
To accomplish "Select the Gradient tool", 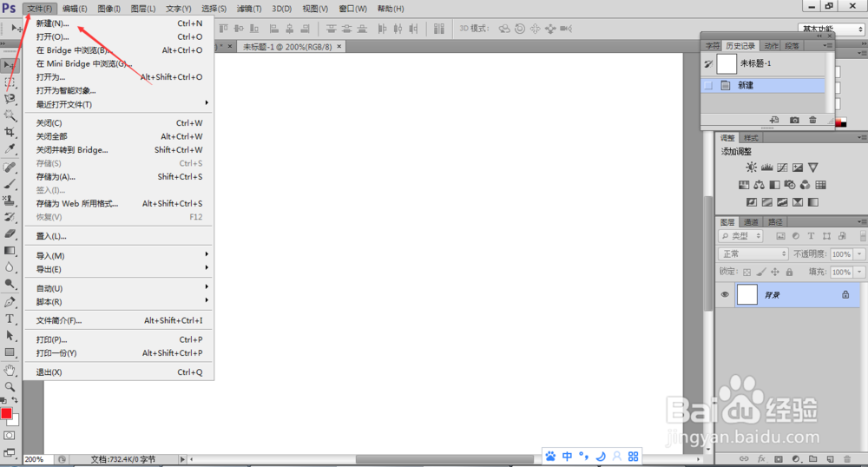I will click(10, 250).
